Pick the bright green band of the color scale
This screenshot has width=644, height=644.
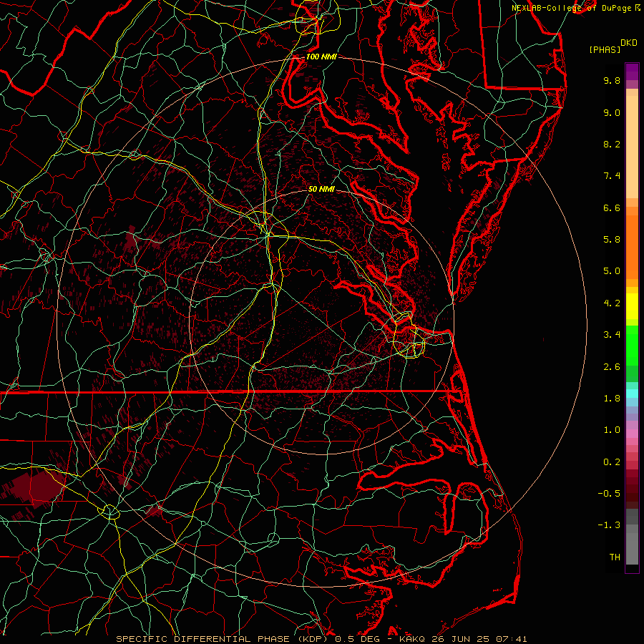(632, 344)
